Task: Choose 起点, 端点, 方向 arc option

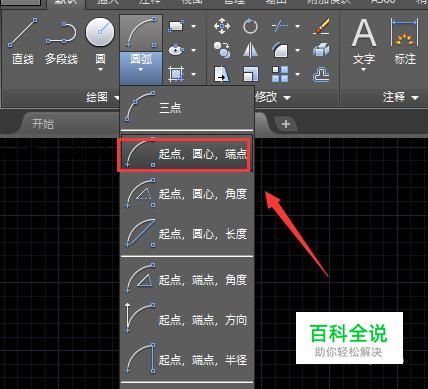Action: pos(187,319)
